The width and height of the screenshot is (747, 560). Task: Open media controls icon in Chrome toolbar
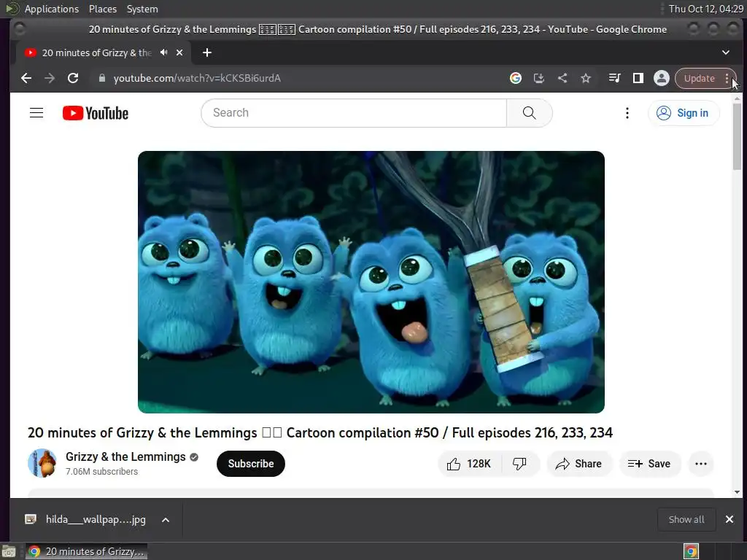click(x=614, y=78)
